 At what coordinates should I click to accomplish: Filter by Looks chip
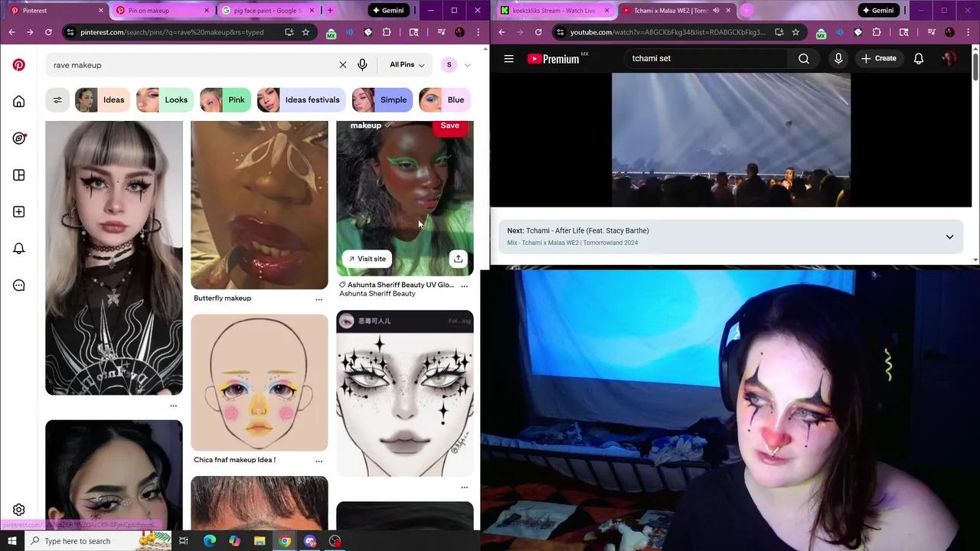pos(165,99)
